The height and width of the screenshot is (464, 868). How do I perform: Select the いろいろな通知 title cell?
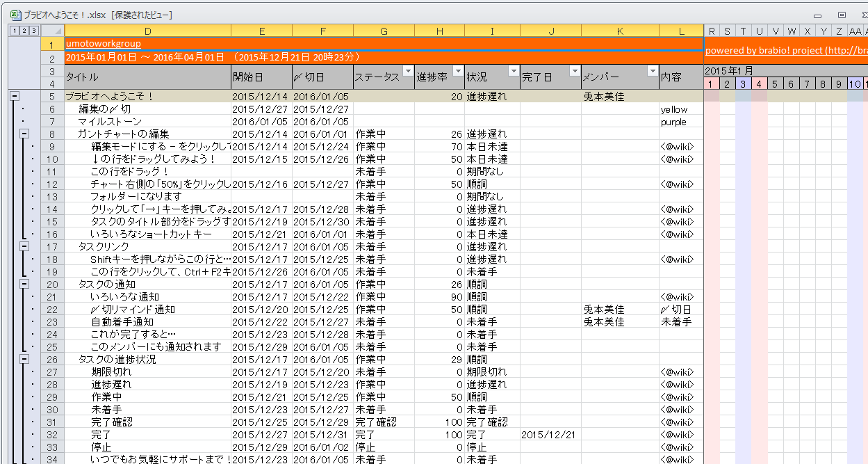(x=148, y=297)
